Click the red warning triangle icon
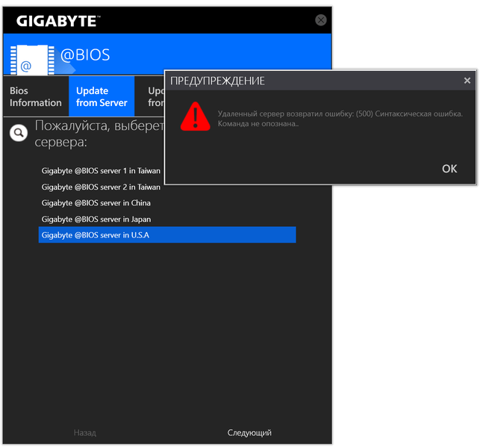This screenshot has width=480, height=448. pyautogui.click(x=196, y=116)
